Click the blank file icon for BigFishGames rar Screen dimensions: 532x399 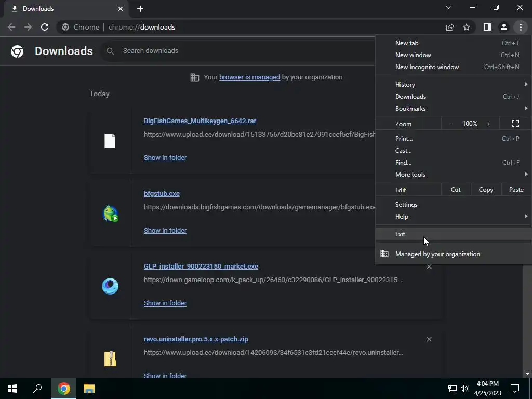coord(110,140)
